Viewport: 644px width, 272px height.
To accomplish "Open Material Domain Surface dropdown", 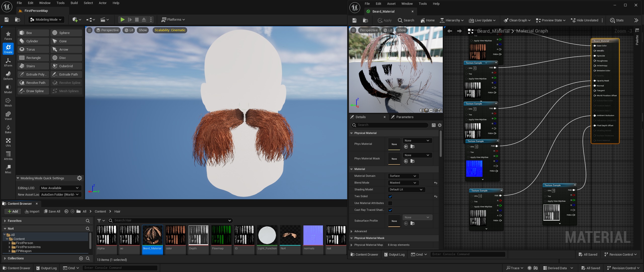I will (403, 176).
